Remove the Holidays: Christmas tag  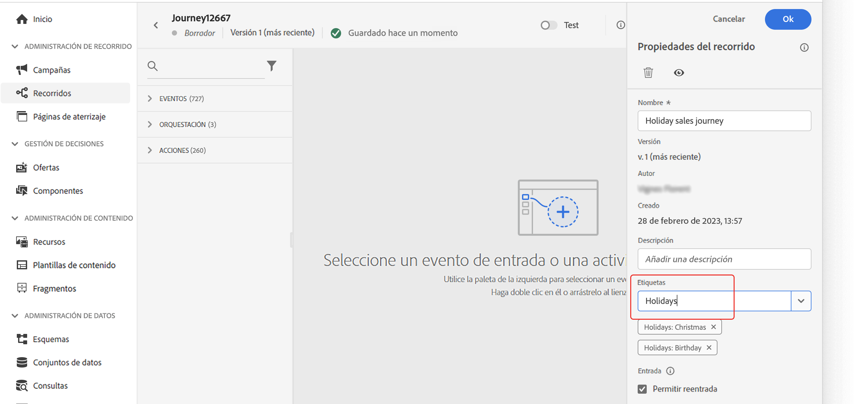pos(713,327)
